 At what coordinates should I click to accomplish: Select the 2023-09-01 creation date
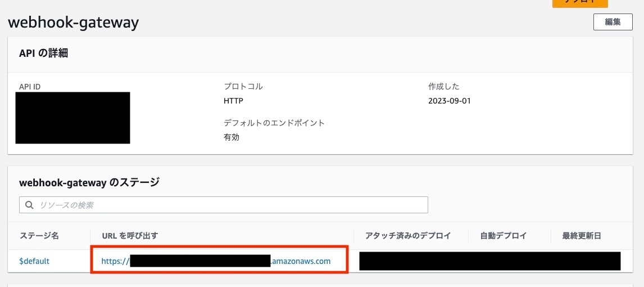[x=450, y=101]
